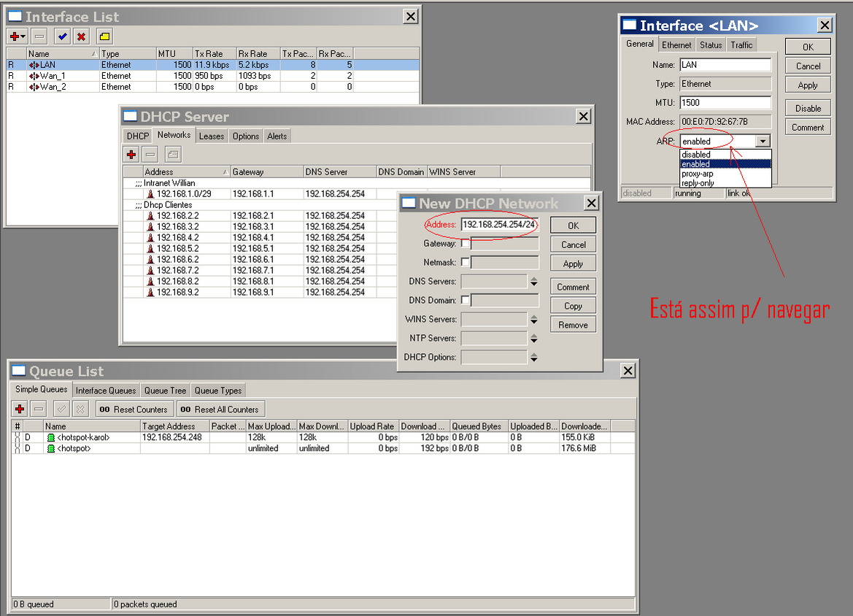Screen dimensions: 853x616
Task: Click the network icon of 192.168.5.2 row
Action: 151,248
